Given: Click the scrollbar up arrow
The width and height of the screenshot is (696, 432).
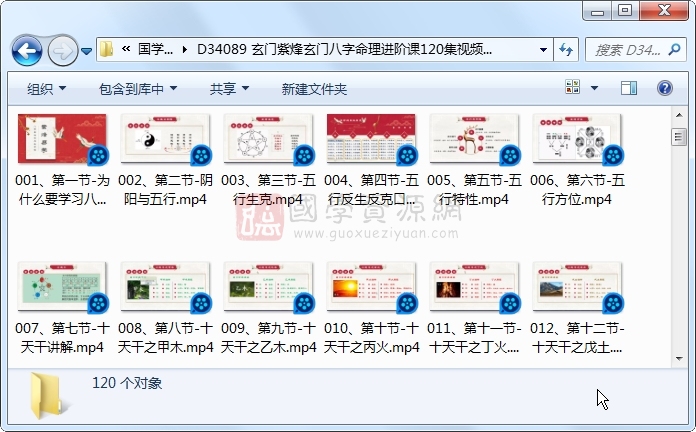Looking at the screenshot, I should click(x=679, y=115).
